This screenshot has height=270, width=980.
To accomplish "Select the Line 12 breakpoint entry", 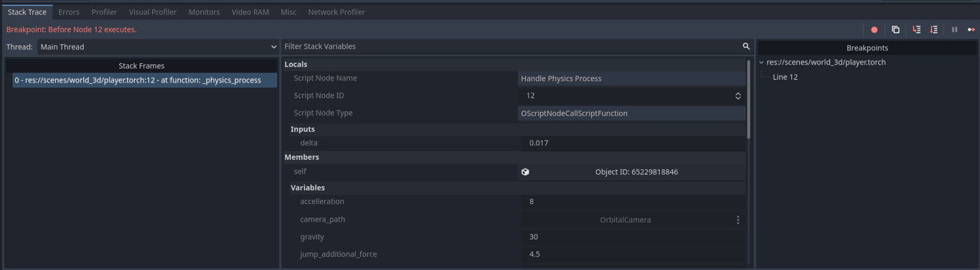I will tap(785, 77).
